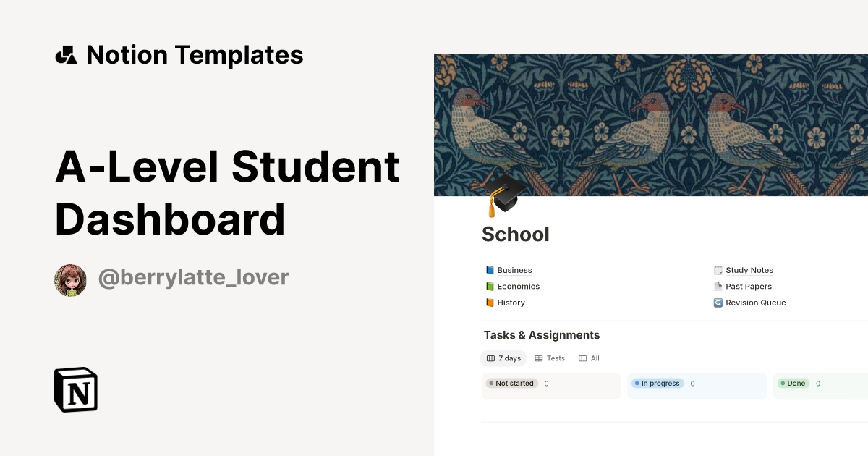Open the Business subject page
868x456 pixels.
[x=514, y=270]
